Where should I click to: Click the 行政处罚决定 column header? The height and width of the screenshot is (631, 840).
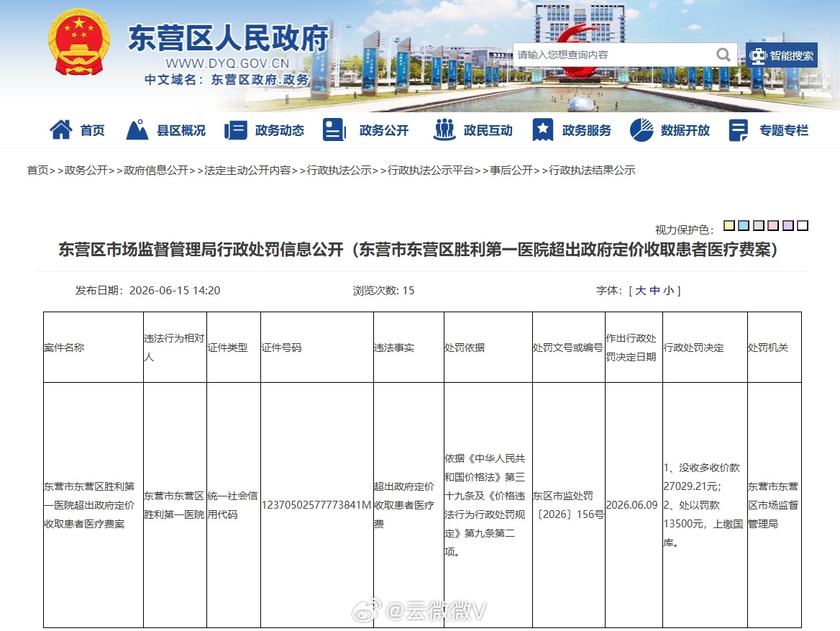(705, 348)
